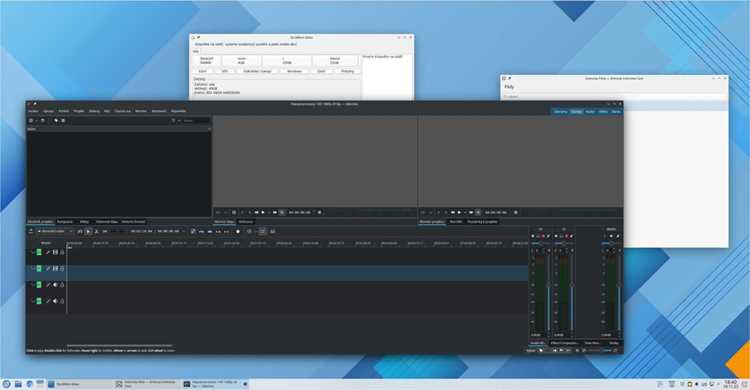The height and width of the screenshot is (390, 750).
Task: Click set zone icon in clip monitor toolbar
Action: [x=234, y=212]
